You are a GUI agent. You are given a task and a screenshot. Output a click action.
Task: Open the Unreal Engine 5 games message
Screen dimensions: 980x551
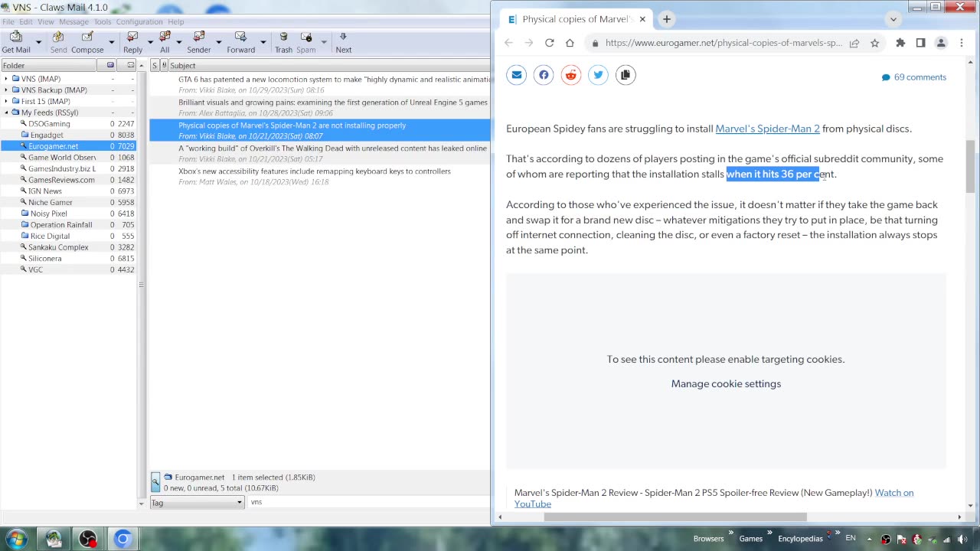(319, 107)
